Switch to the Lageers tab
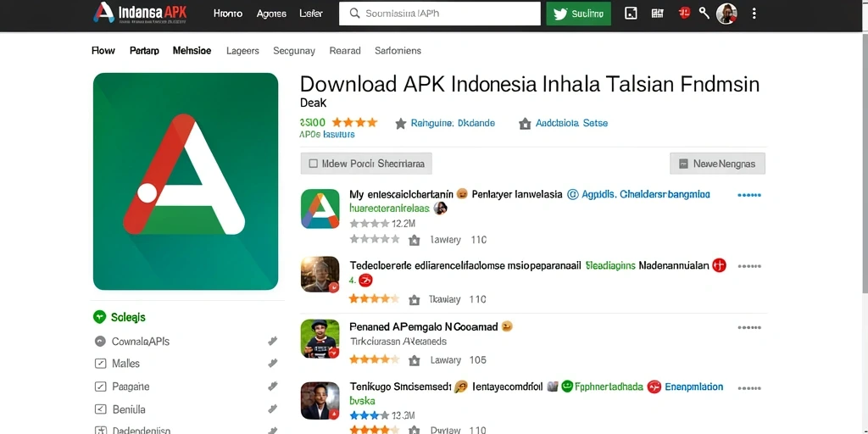 coord(242,51)
